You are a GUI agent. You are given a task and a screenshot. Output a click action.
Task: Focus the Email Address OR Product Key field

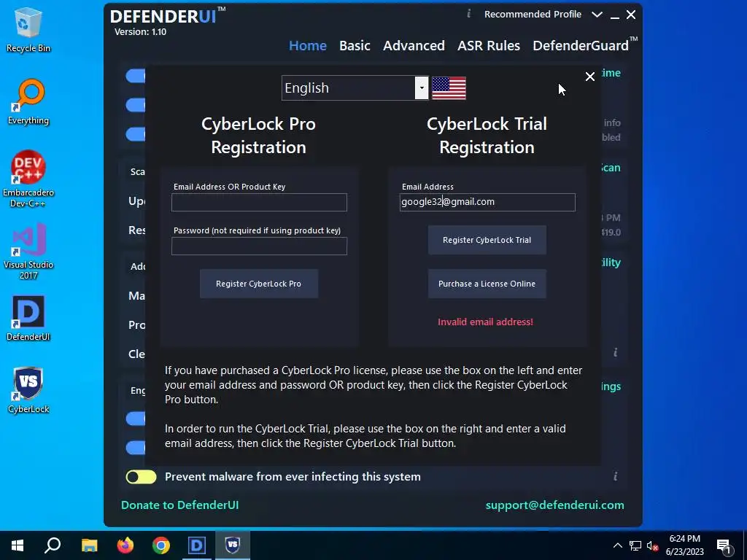259,203
